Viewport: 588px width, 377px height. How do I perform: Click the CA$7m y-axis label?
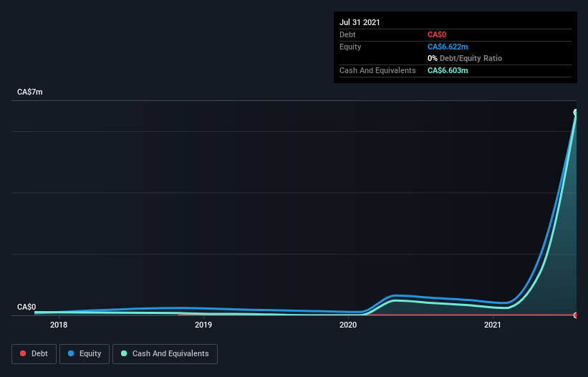30,92
